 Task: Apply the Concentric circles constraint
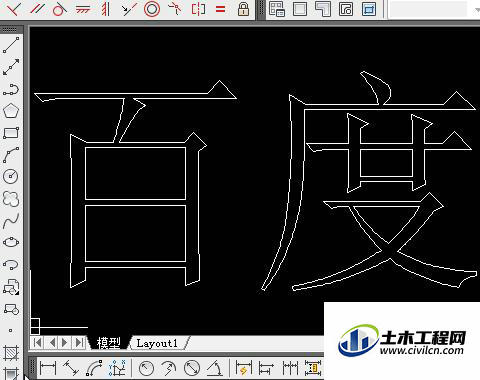pos(152,9)
